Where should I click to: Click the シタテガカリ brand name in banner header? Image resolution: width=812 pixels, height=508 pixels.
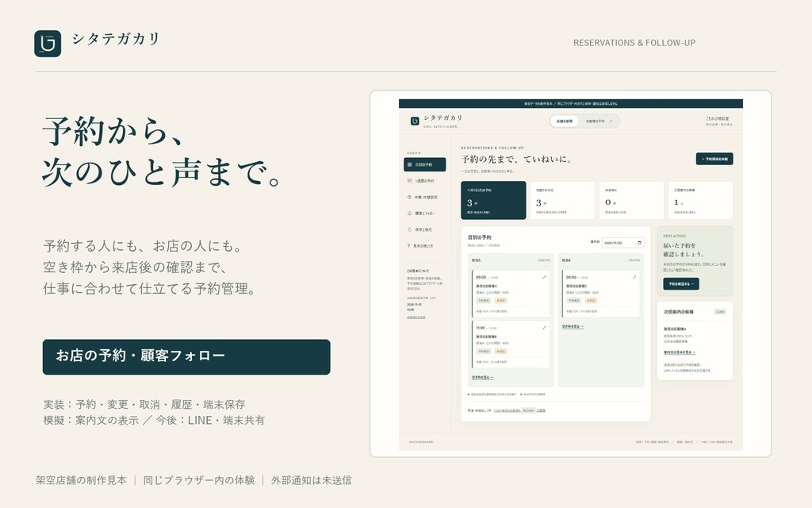[116, 40]
